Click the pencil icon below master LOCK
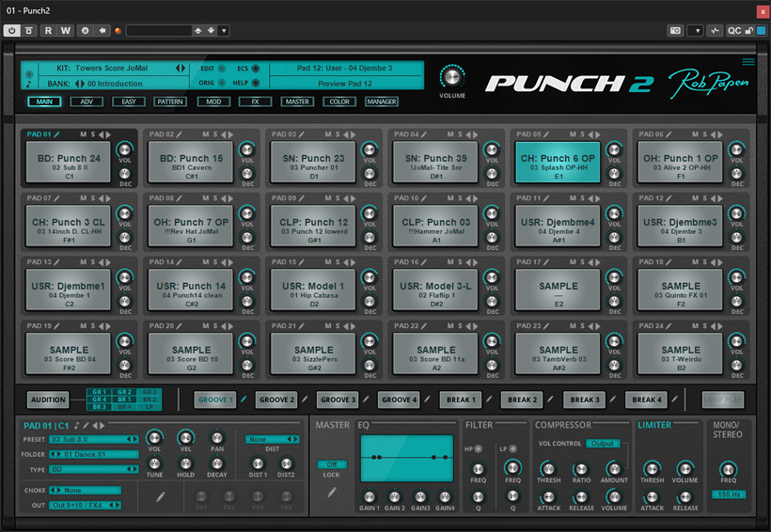This screenshot has height=532, width=771. click(x=332, y=492)
